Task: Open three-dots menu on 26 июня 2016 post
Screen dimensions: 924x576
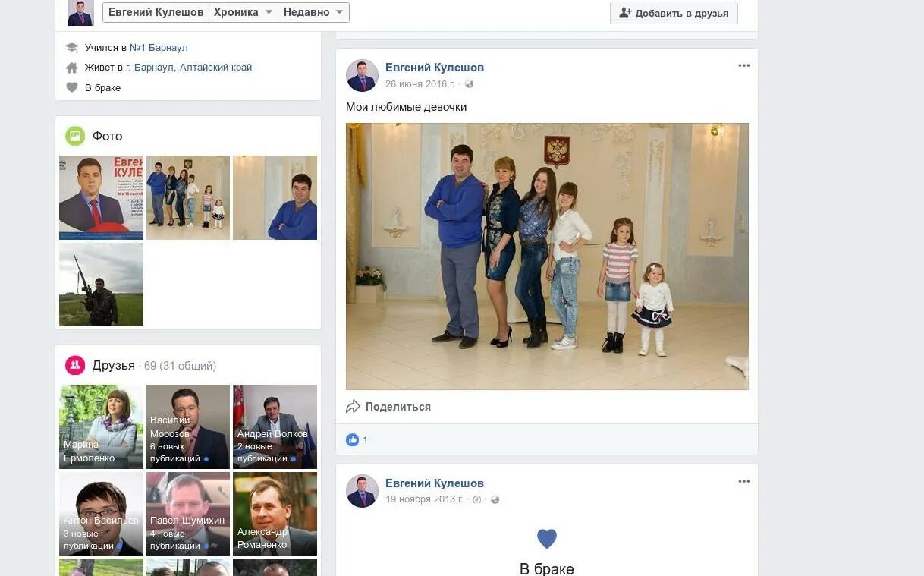Action: pyautogui.click(x=743, y=66)
